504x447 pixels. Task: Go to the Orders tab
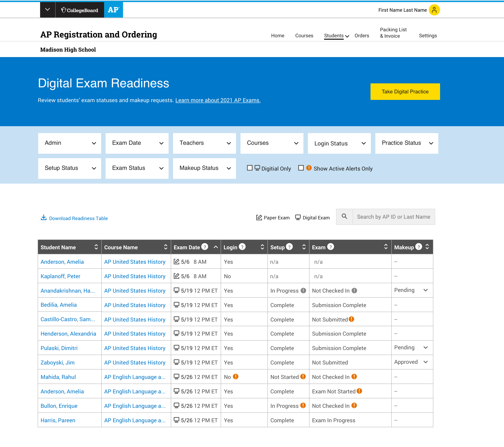[362, 36]
